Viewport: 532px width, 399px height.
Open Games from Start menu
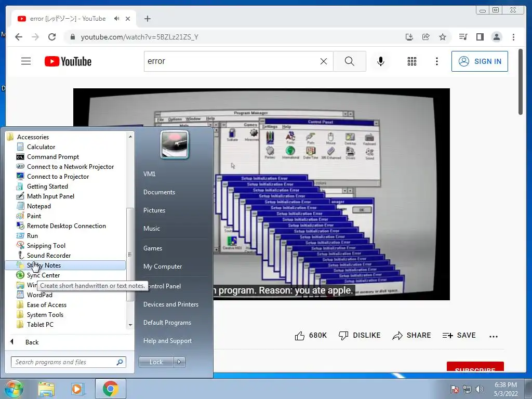click(152, 248)
